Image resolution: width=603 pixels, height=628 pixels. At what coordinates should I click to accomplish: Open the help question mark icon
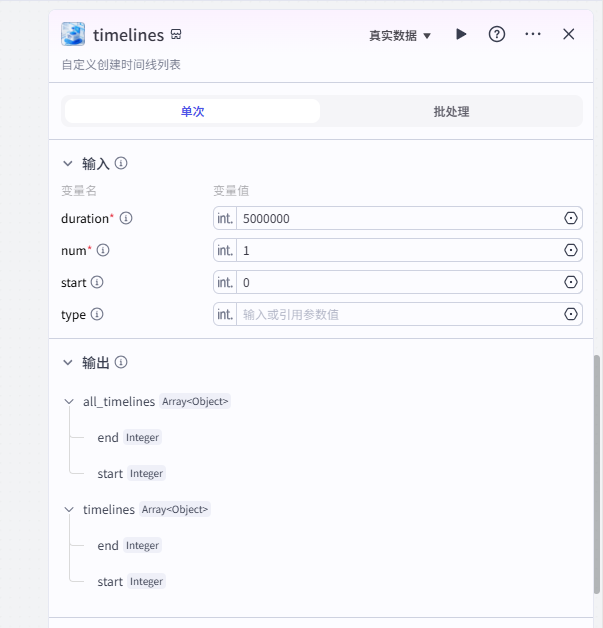coord(496,34)
